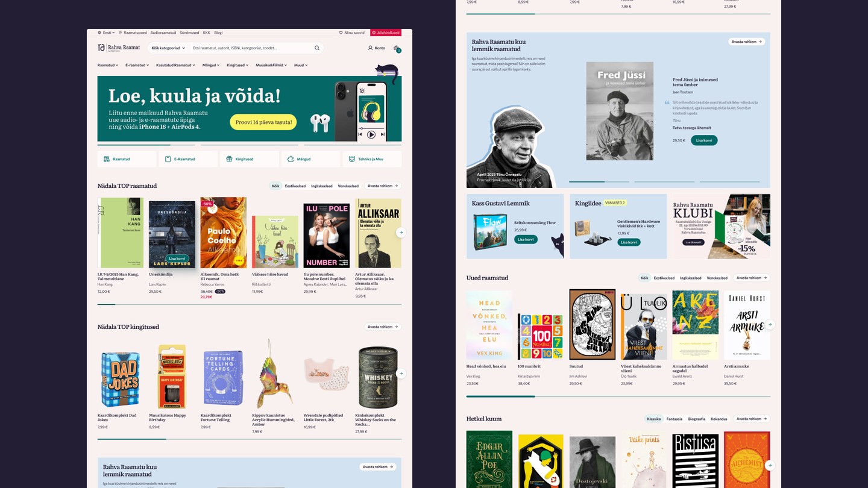Viewport: 868px width, 488px height.
Task: Expand the Kingitused navigation menu
Action: 238,65
